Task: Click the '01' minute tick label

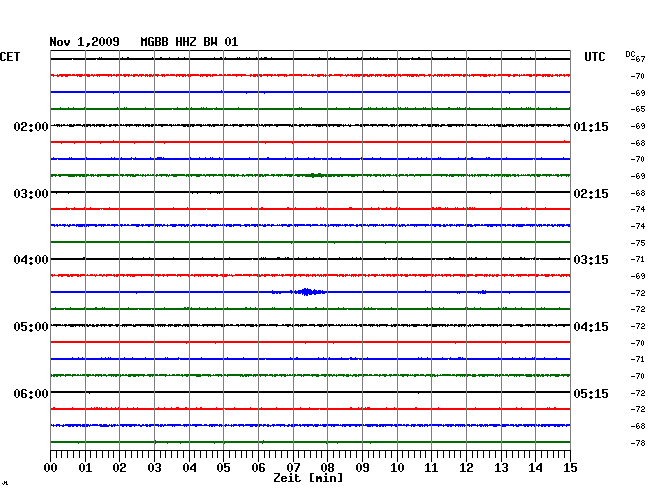Action: pos(85,468)
